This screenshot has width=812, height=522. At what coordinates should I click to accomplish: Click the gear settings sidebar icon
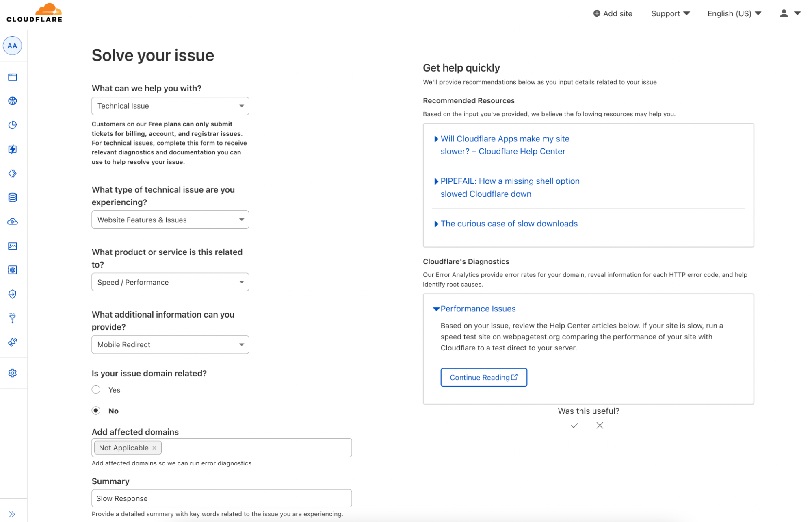13,373
